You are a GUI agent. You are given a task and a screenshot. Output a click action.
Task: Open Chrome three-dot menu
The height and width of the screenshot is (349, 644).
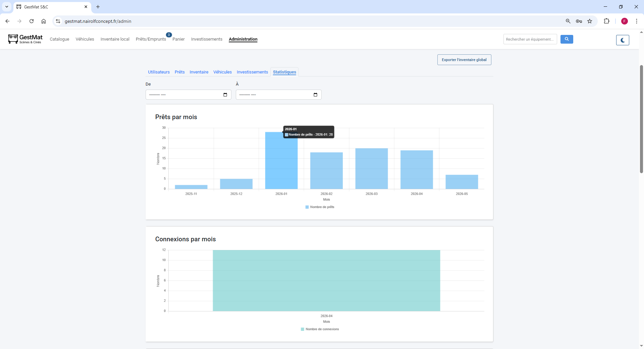[637, 21]
